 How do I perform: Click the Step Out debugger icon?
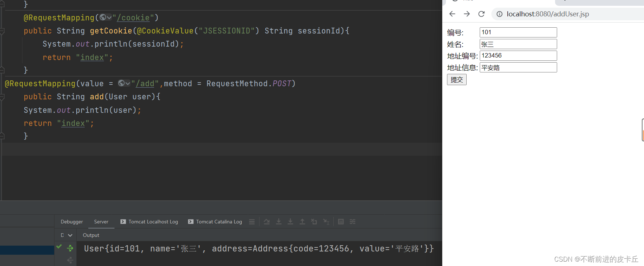click(x=302, y=222)
